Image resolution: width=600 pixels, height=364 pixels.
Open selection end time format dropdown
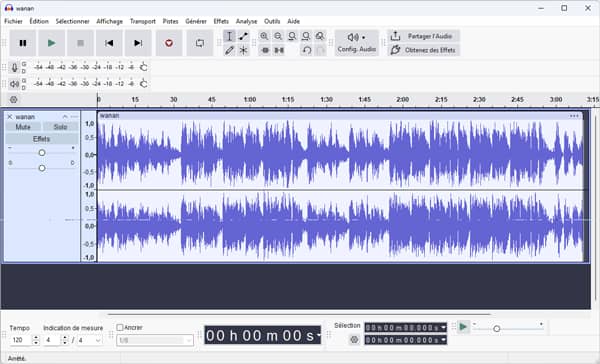tap(443, 340)
